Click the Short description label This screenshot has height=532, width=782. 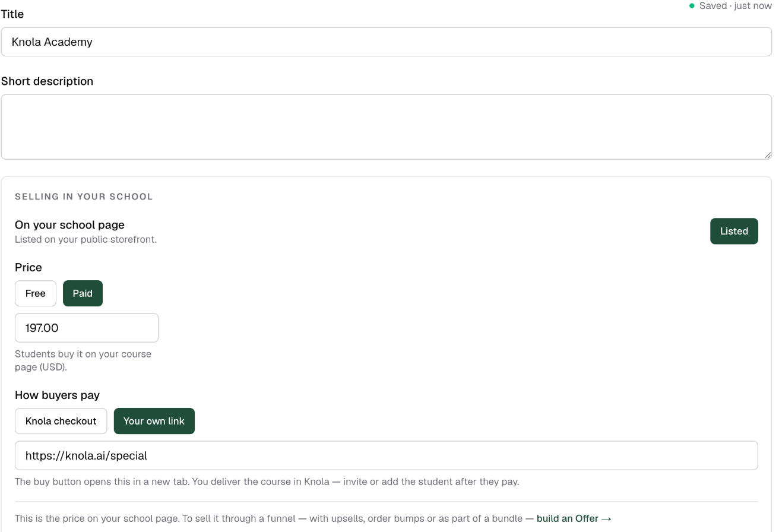click(x=48, y=81)
